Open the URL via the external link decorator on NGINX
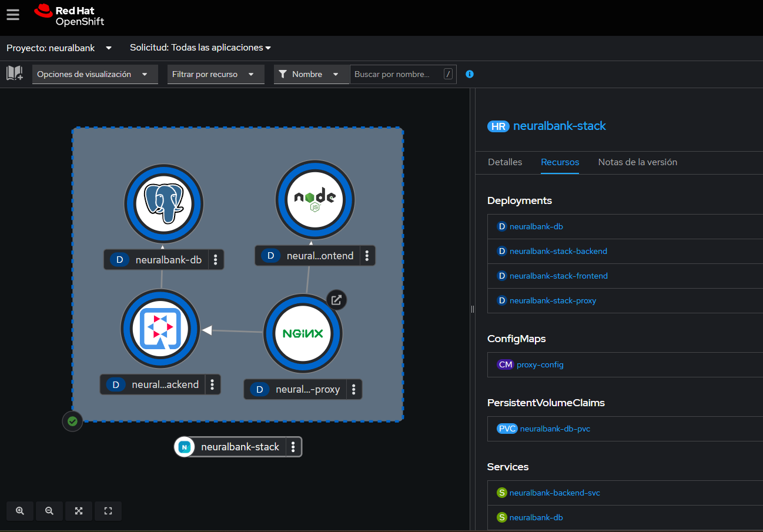 [x=336, y=300]
